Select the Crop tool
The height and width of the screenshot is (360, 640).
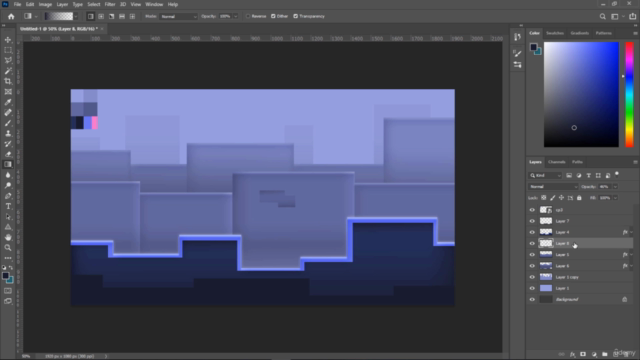(x=8, y=81)
